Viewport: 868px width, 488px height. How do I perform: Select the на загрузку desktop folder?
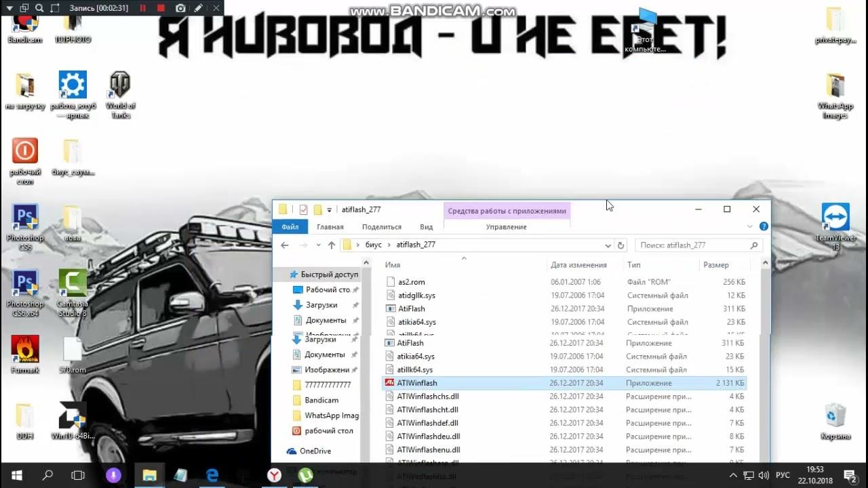[25, 91]
